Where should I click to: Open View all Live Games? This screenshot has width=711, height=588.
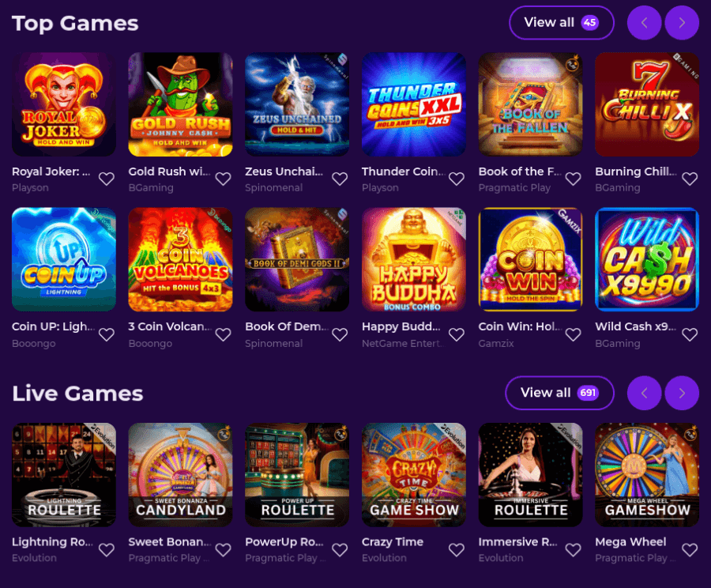click(x=559, y=393)
